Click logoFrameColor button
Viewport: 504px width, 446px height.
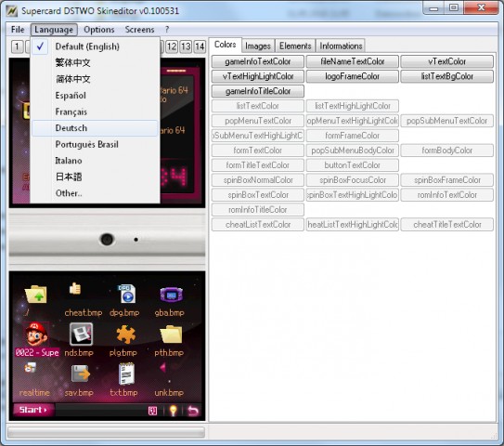click(x=353, y=76)
